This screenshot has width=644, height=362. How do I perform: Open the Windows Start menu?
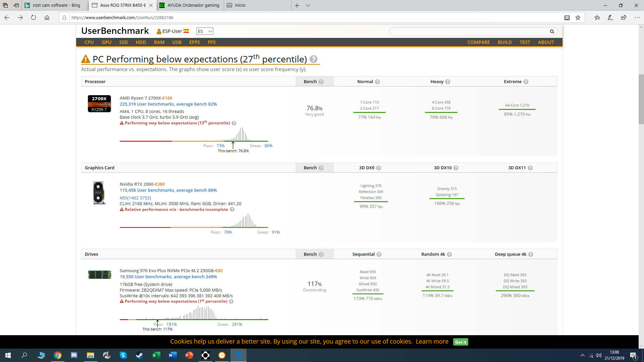pyautogui.click(x=8, y=355)
